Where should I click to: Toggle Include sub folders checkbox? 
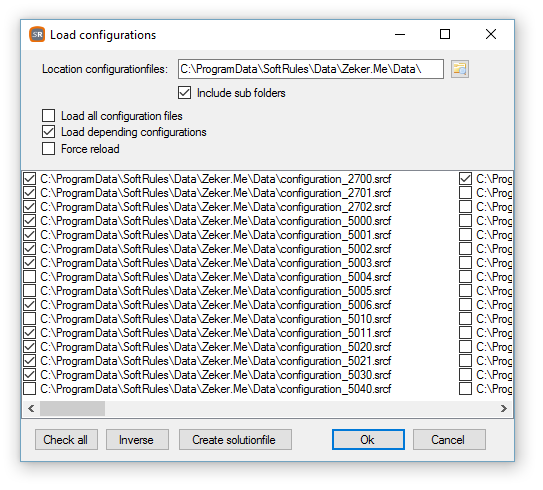pos(185,93)
